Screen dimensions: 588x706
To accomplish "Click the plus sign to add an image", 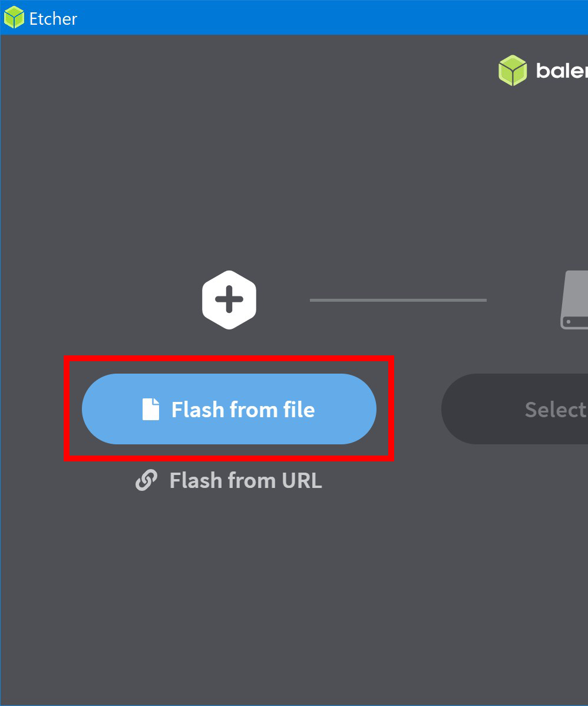I will 229,299.
